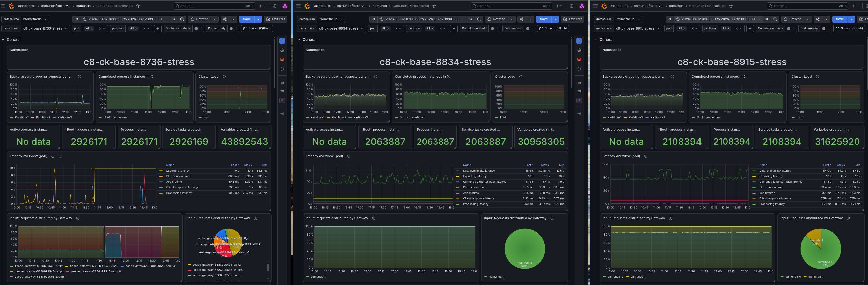
Task: Toggle Pod unready in the 8736-stress window
Action: coord(233,28)
